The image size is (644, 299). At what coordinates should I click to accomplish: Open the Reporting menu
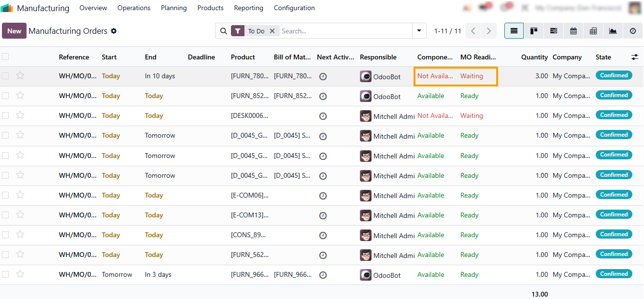tap(248, 8)
